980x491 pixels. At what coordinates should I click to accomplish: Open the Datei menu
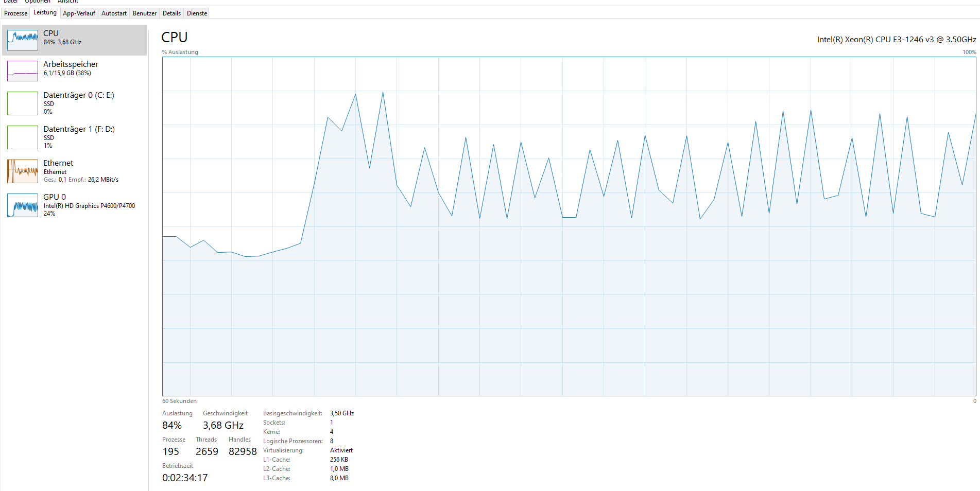11,2
